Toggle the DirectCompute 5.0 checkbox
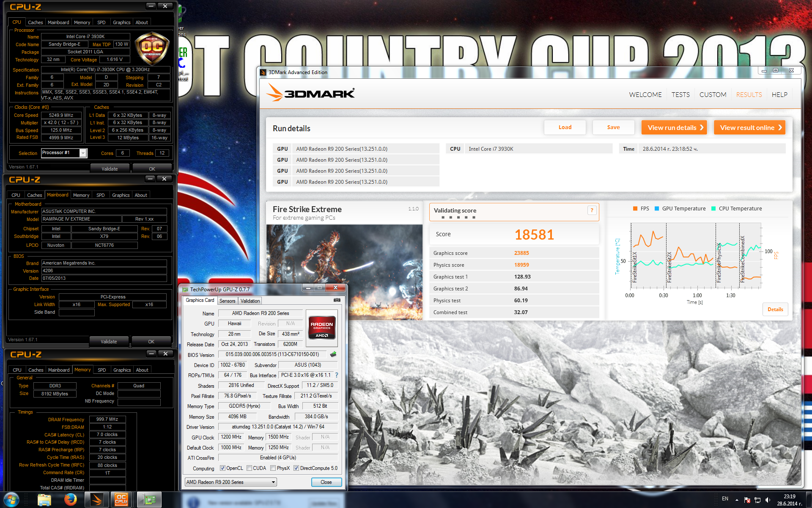 (296, 468)
